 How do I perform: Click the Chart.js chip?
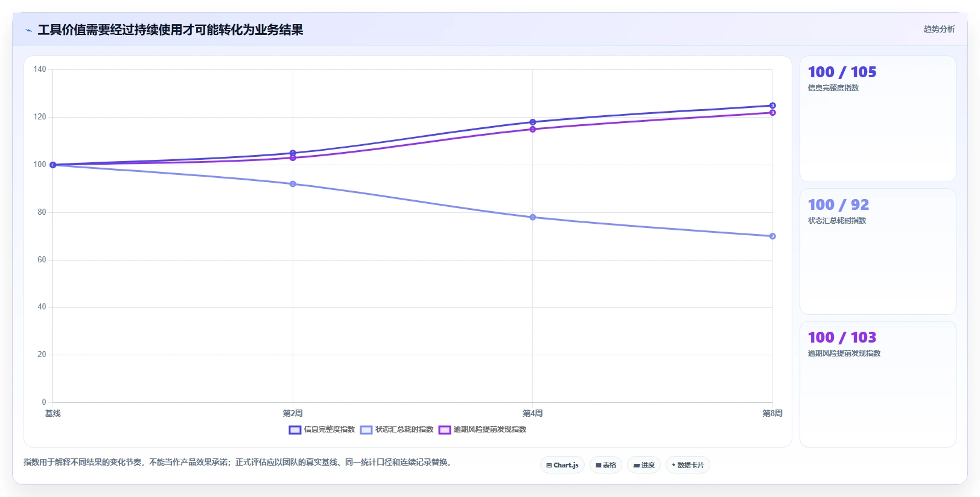pyautogui.click(x=562, y=465)
